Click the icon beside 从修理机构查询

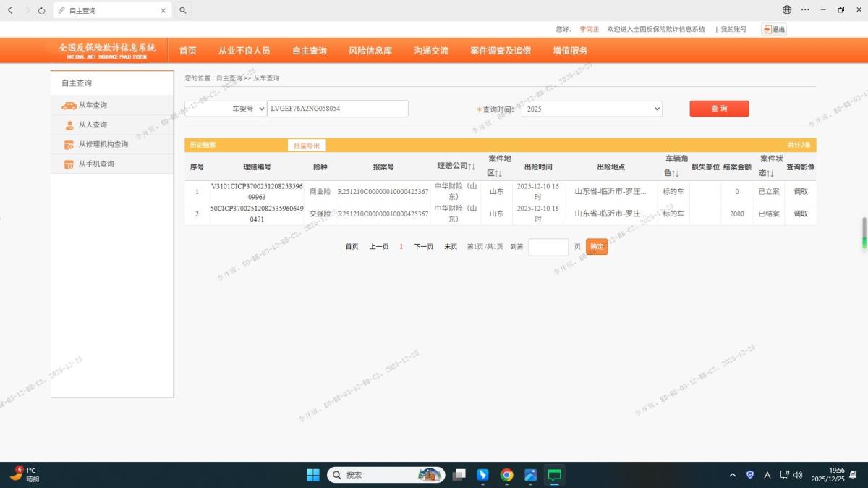[x=69, y=145]
